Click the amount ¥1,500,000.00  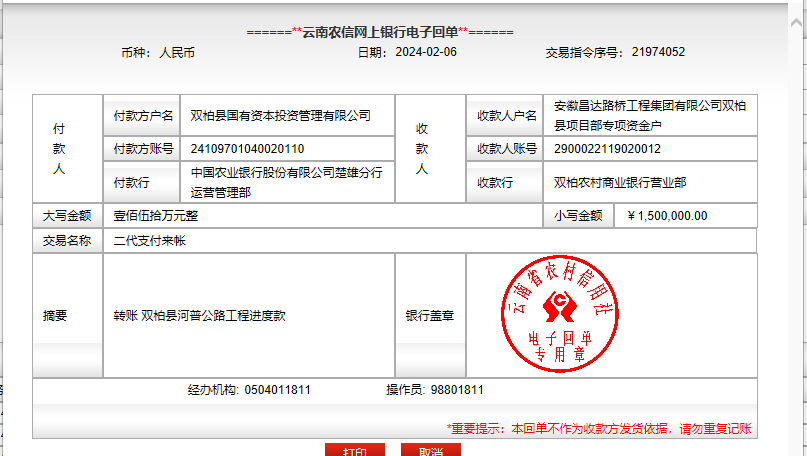[x=667, y=215]
